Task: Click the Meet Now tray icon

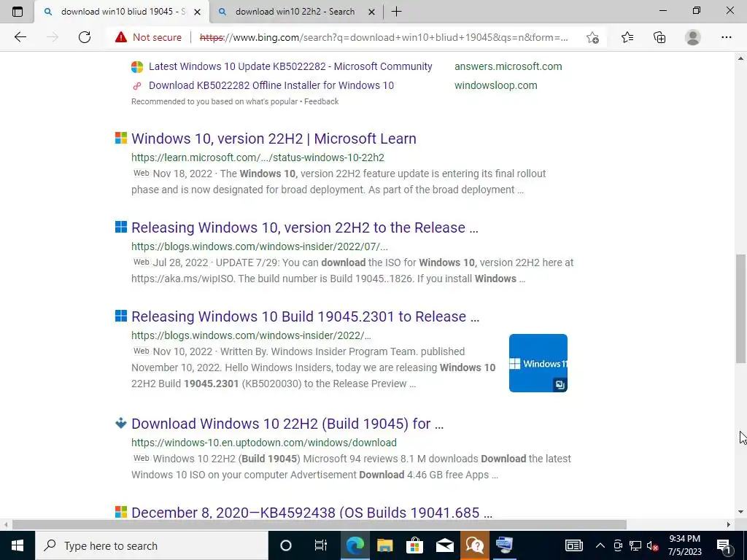Action: point(618,545)
